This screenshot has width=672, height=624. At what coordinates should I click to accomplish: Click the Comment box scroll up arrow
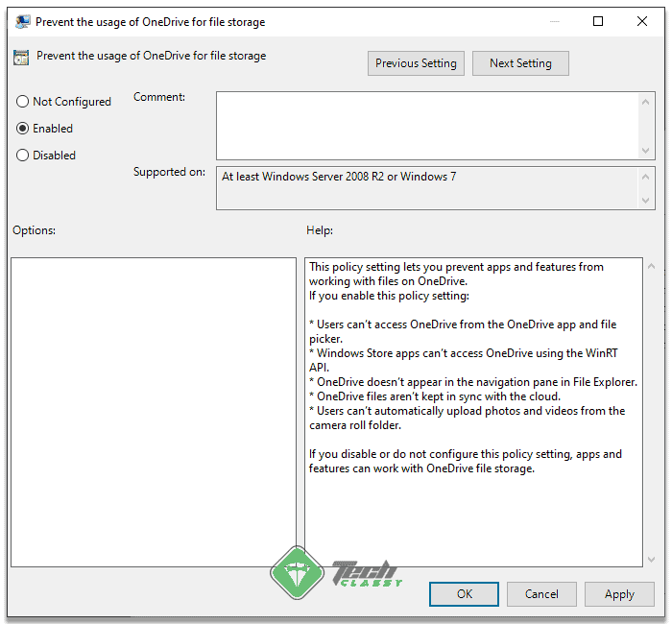(645, 102)
